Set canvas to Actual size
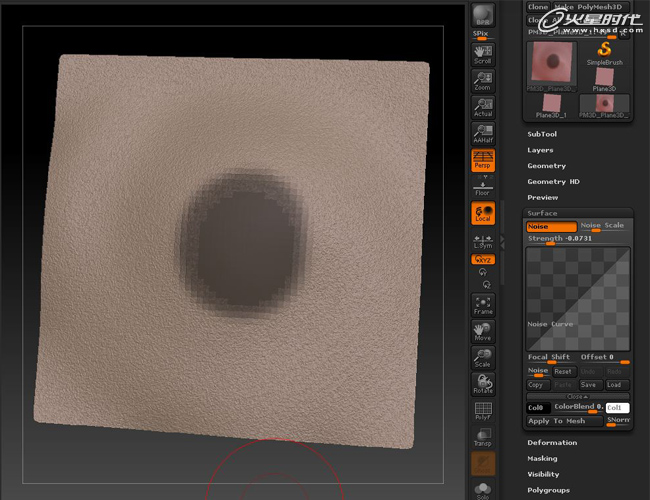Image resolution: width=650 pixels, height=500 pixels. 483,107
